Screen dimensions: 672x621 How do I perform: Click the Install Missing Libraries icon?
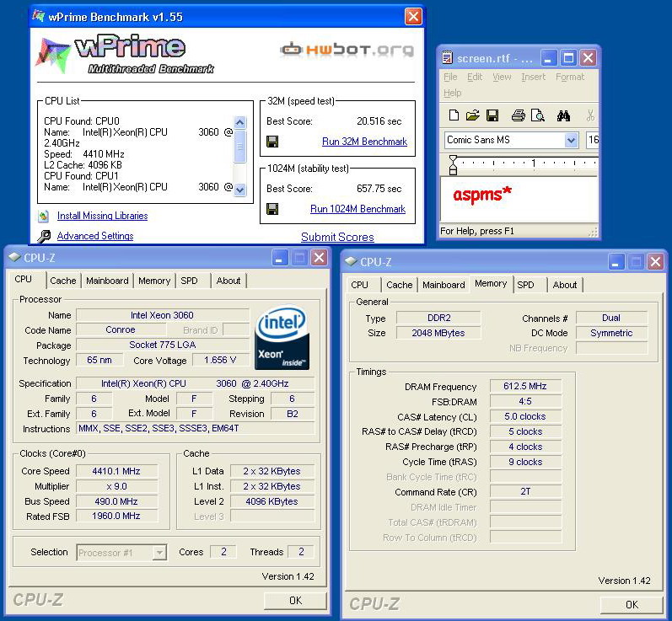coord(43,216)
